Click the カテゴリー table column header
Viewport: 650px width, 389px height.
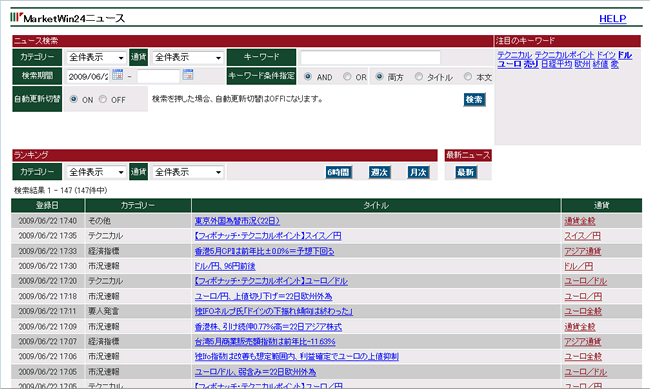click(138, 205)
